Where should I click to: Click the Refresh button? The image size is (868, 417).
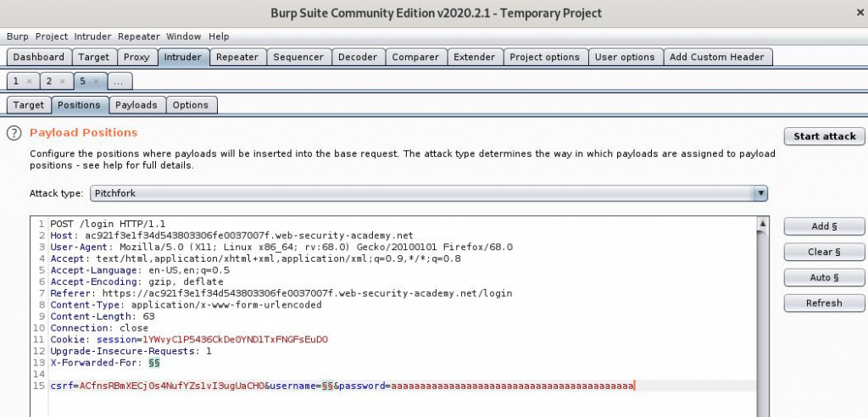(824, 303)
